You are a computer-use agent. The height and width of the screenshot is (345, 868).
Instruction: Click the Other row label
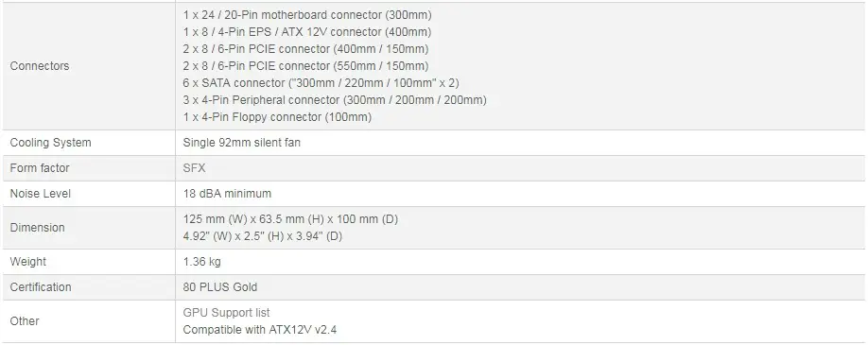point(25,321)
